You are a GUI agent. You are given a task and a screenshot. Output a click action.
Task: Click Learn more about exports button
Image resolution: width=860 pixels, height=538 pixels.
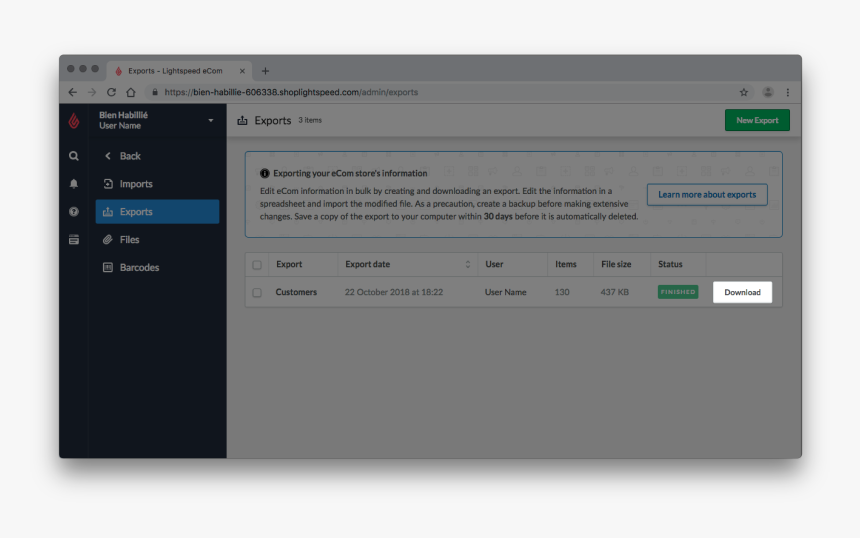coord(707,195)
